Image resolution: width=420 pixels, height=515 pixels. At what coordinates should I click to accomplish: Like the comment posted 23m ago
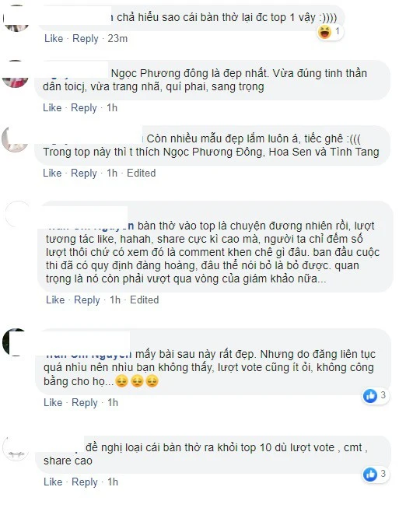(x=54, y=38)
